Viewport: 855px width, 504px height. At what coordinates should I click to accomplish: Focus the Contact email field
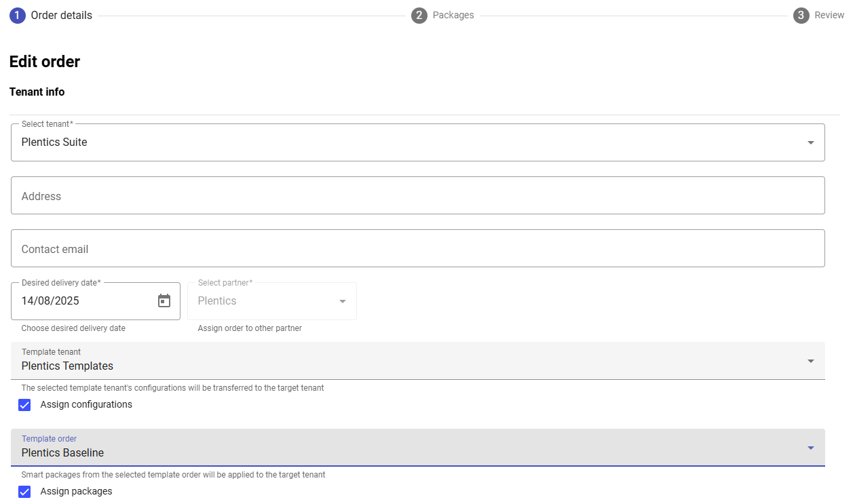click(x=418, y=248)
